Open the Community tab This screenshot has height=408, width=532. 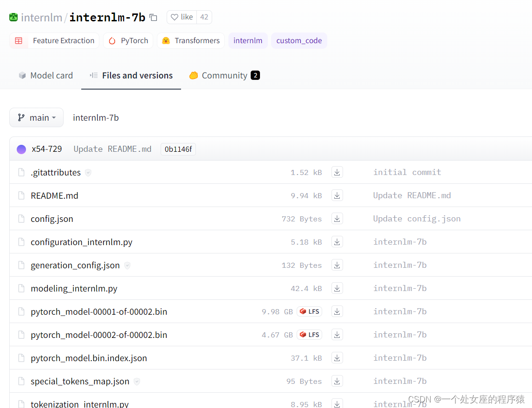pyautogui.click(x=224, y=75)
